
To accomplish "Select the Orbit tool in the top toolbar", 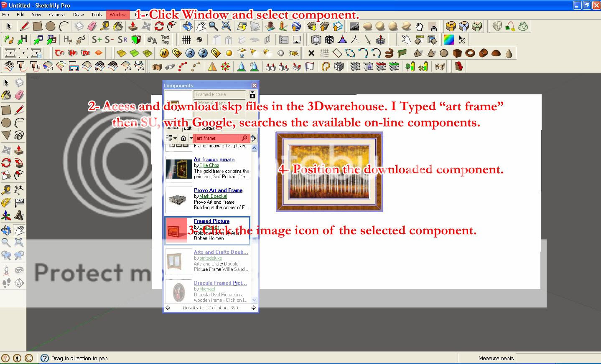I will coord(187,26).
